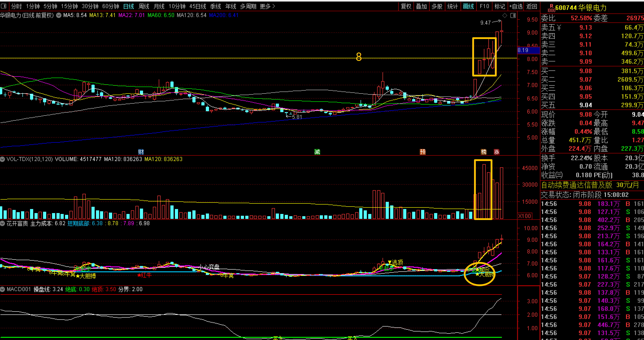This screenshot has height=340, width=644.
Task: Open the dropdown beside 华银电力(日线.前复权)
Action: [x=59, y=15]
